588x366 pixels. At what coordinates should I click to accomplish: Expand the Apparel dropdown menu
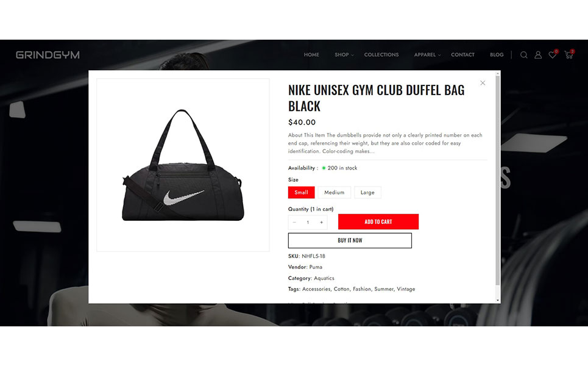pyautogui.click(x=427, y=55)
